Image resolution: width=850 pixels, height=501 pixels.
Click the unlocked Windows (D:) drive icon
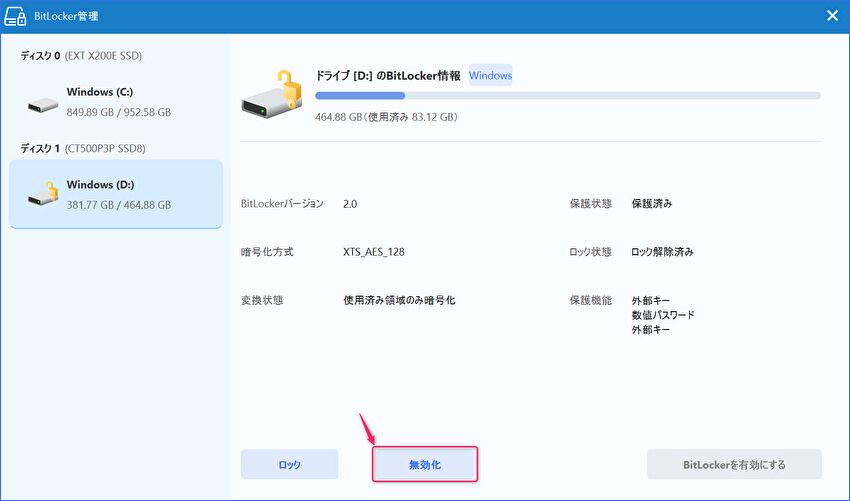click(43, 194)
